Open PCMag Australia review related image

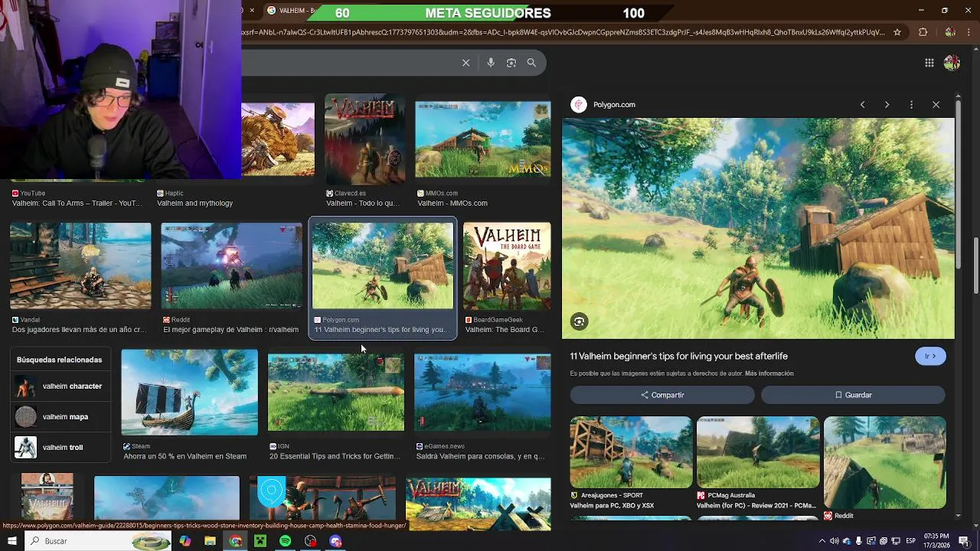tap(758, 452)
